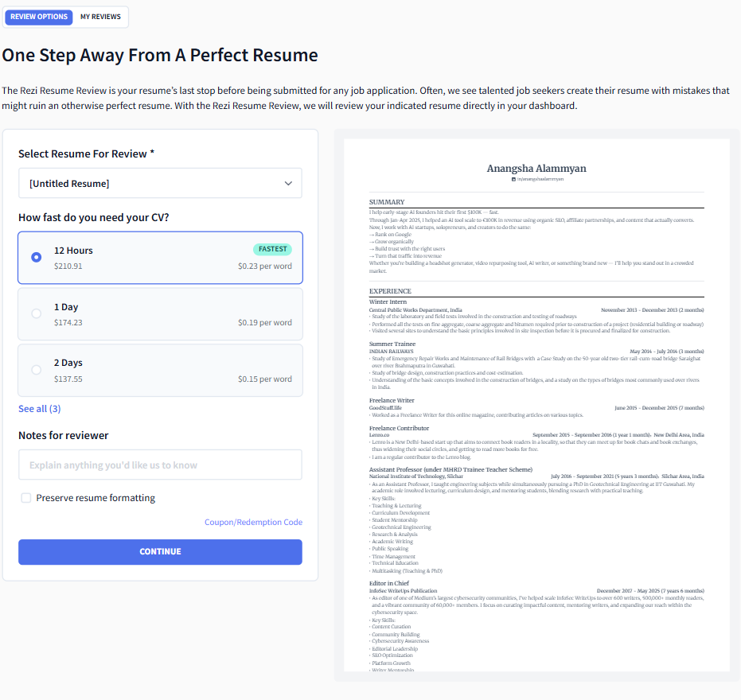
Task: Click the $0.19 per word price label
Action: 265,323
